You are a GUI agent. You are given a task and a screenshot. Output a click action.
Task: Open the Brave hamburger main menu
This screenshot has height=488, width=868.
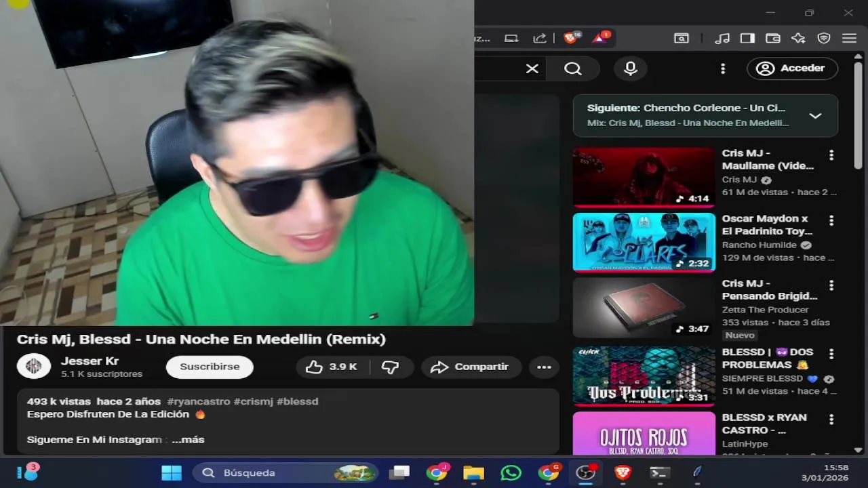849,39
